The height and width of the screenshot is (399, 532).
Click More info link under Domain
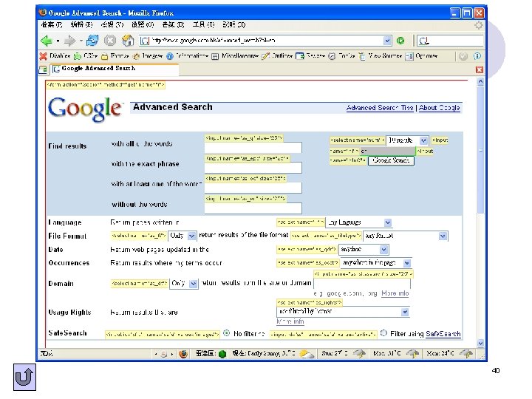coord(395,293)
